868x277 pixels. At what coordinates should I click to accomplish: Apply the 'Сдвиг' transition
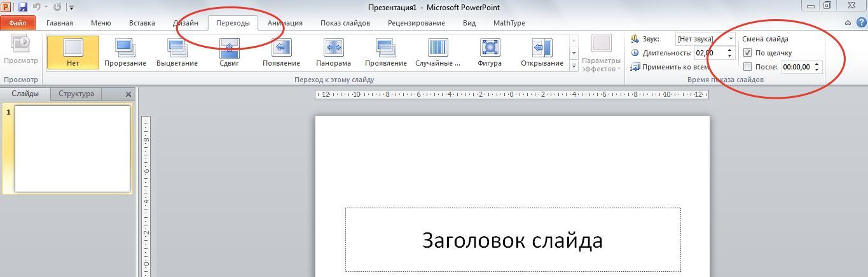[230, 52]
